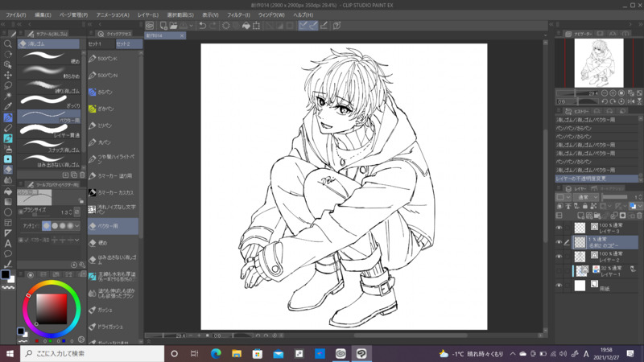
Task: Select the Zoom magnifier tool
Action: point(8,43)
